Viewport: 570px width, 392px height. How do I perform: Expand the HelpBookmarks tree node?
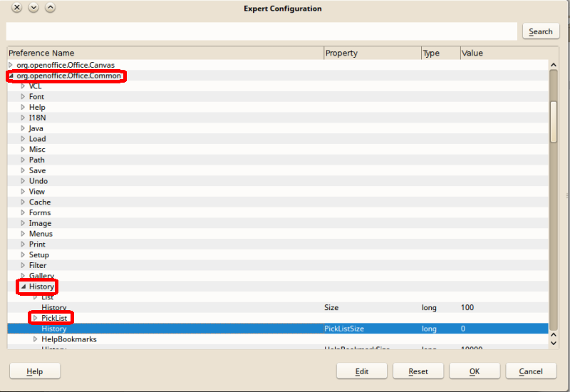(x=35, y=339)
